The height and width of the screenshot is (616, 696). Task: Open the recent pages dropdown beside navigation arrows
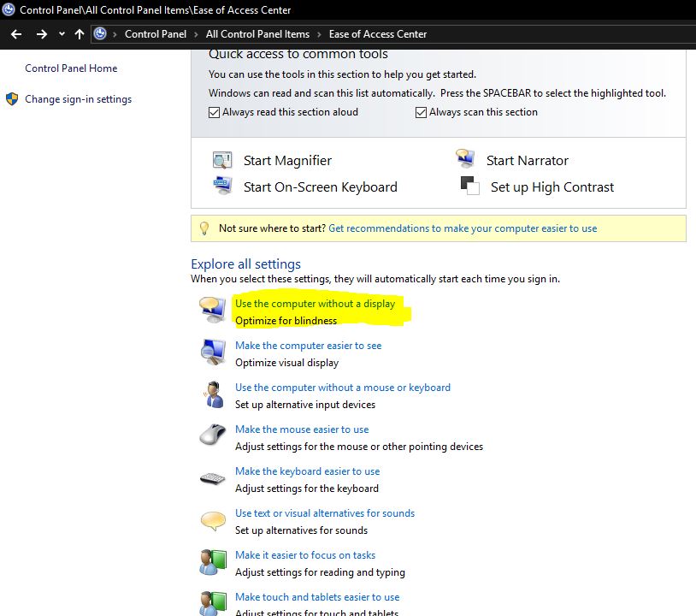pos(61,34)
